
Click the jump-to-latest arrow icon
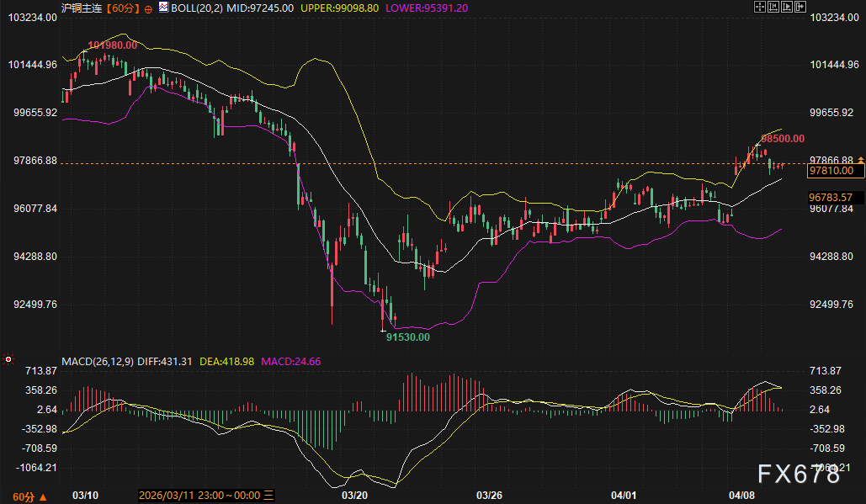[x=800, y=7]
